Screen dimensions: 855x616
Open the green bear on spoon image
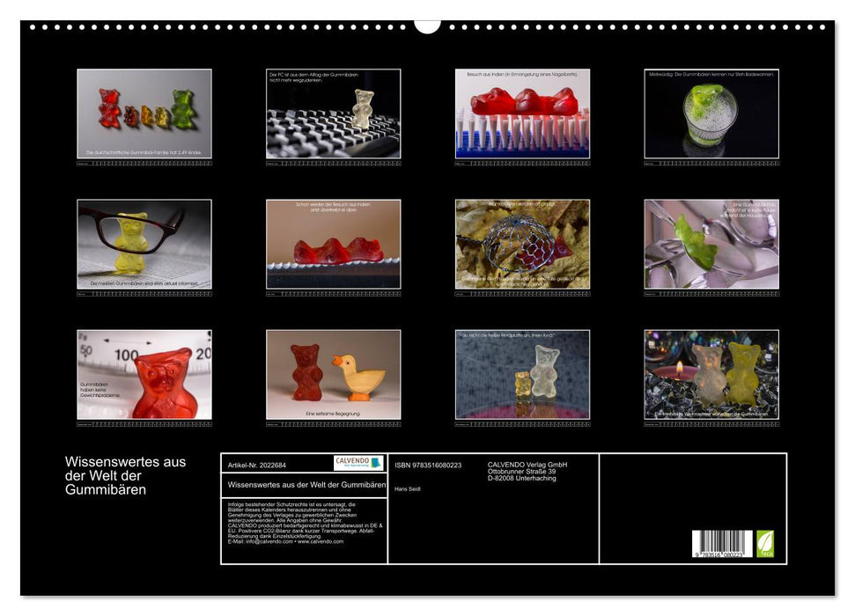point(711,244)
